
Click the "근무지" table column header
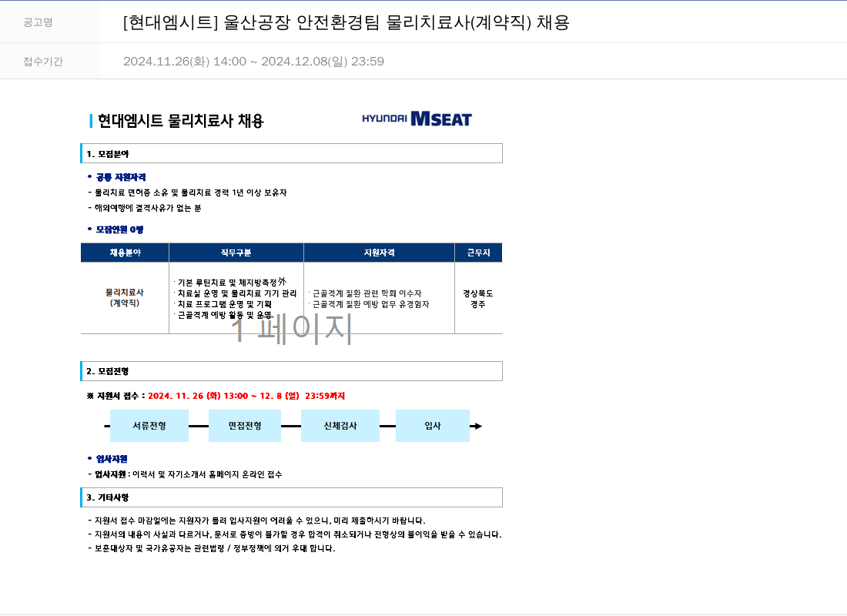click(479, 253)
